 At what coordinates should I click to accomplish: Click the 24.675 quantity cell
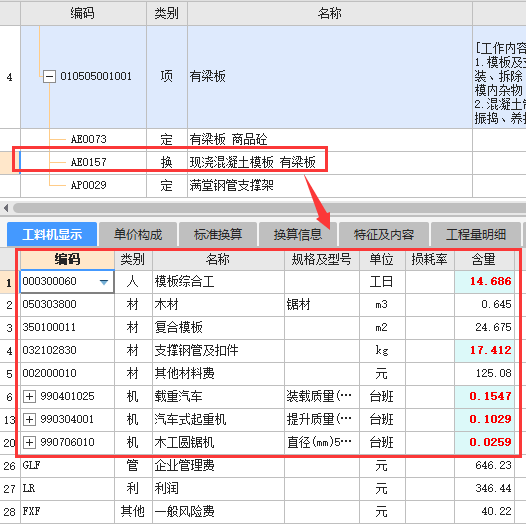(484, 328)
